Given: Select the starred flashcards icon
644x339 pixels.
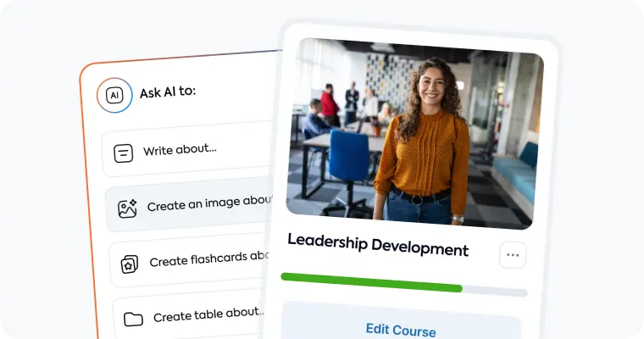Looking at the screenshot, I should pos(130,264).
